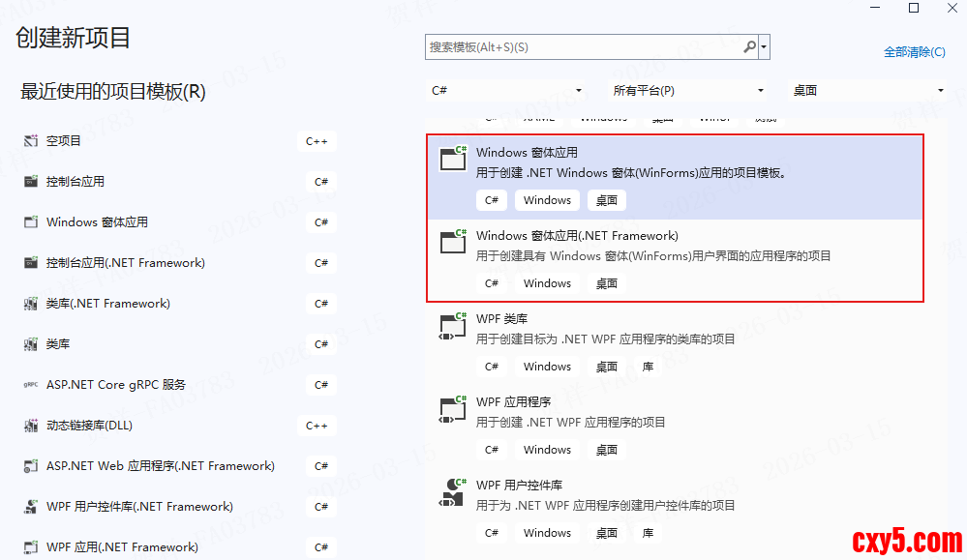
Task: Click 库 tag under WPF 类库
Action: point(648,367)
